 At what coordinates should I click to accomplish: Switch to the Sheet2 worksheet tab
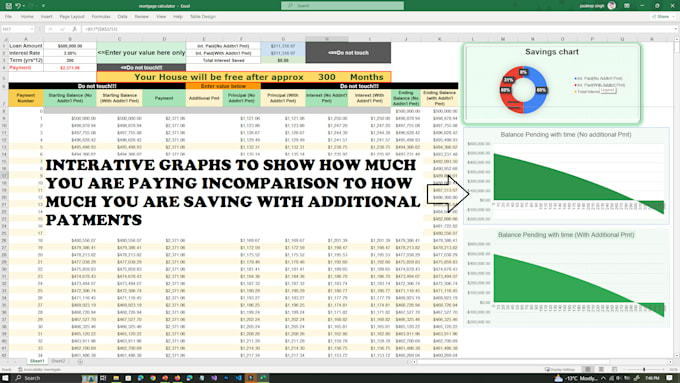58,361
